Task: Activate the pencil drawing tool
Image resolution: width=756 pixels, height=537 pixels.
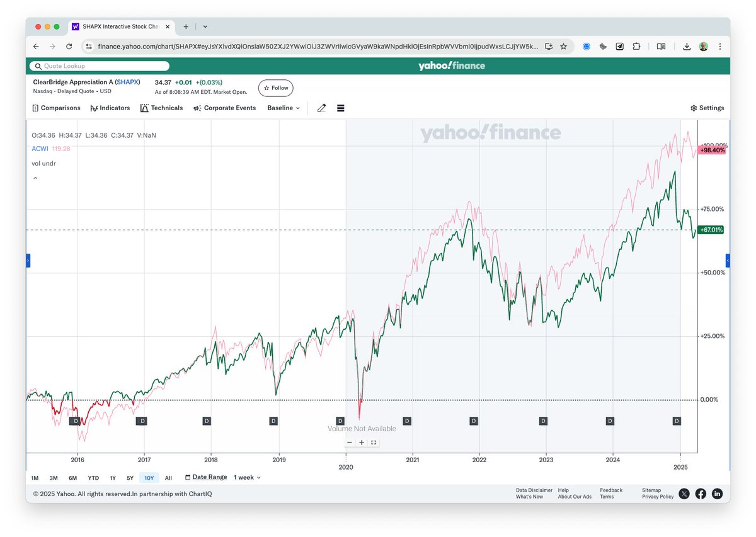Action: click(x=322, y=108)
